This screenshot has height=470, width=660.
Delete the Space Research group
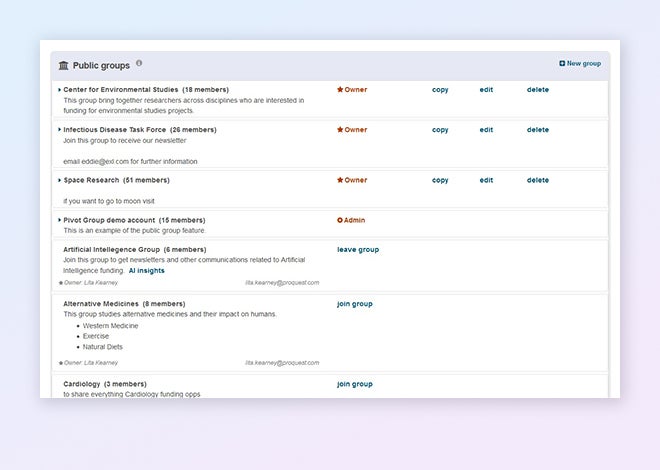(x=538, y=181)
